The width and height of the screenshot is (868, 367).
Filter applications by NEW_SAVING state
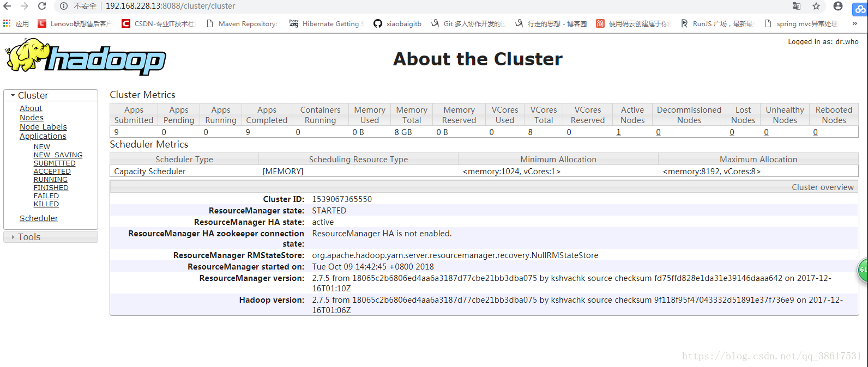(58, 155)
